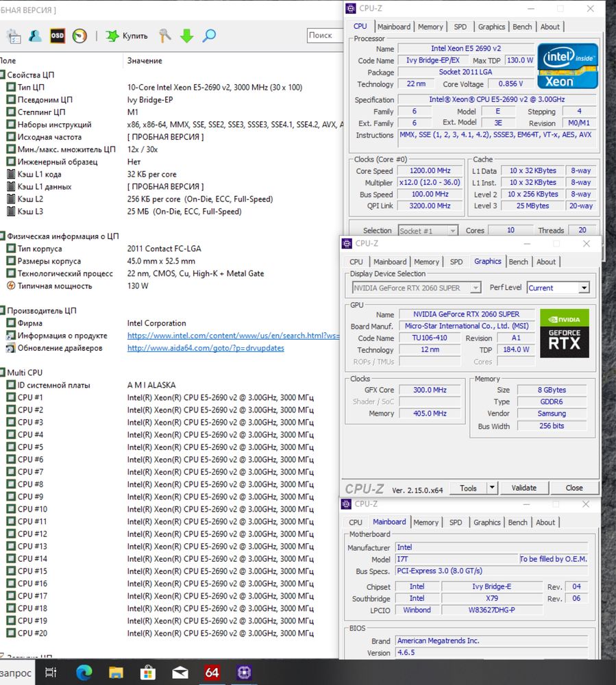Switch to Memory tab in top CPU-Z

point(430,27)
